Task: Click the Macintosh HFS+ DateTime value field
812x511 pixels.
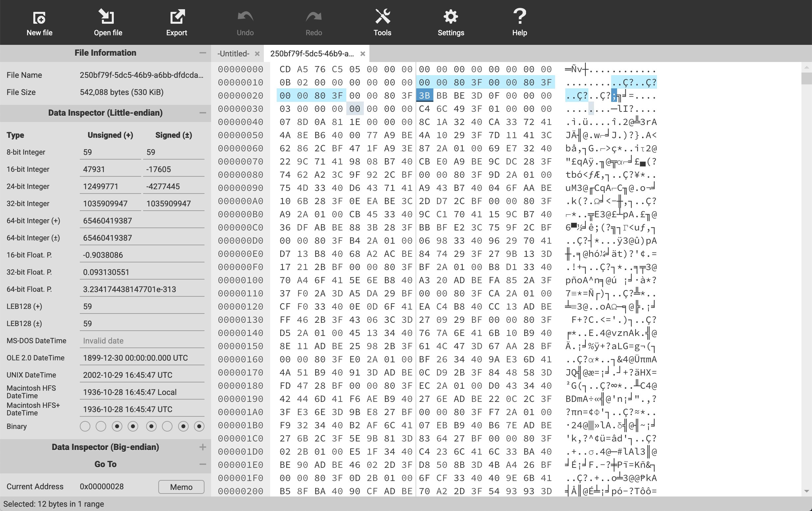Action: point(142,409)
